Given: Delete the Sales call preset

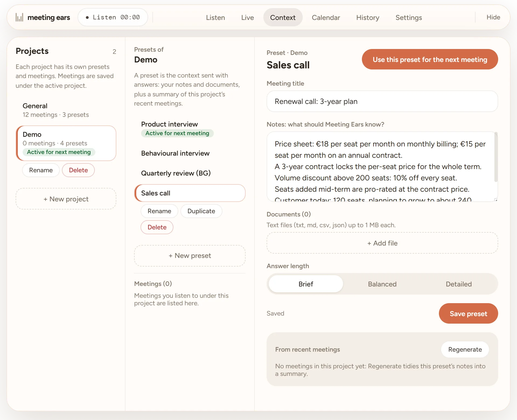Looking at the screenshot, I should (x=157, y=227).
